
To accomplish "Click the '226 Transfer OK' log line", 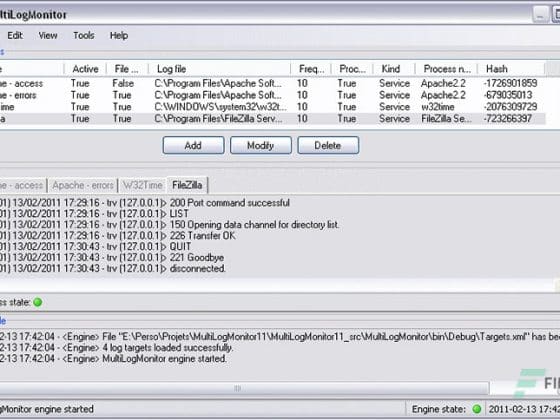I will click(x=118, y=236).
